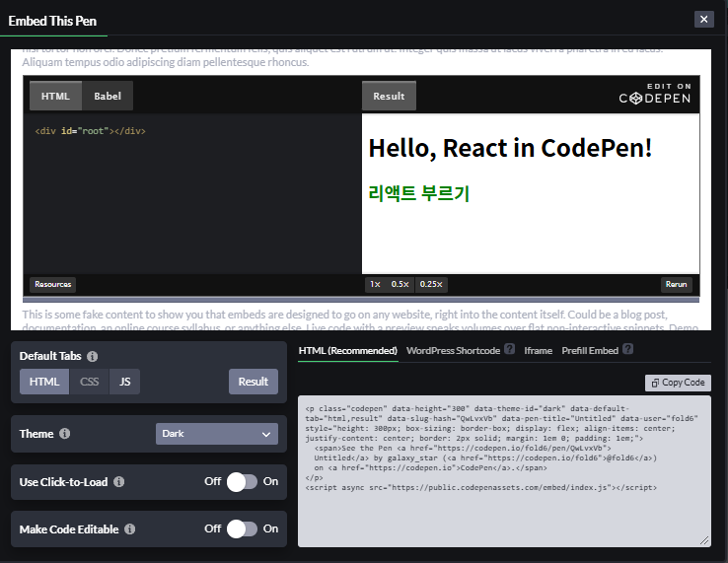Image resolution: width=728 pixels, height=563 pixels.
Task: Toggle Result default tab button
Action: tap(254, 382)
